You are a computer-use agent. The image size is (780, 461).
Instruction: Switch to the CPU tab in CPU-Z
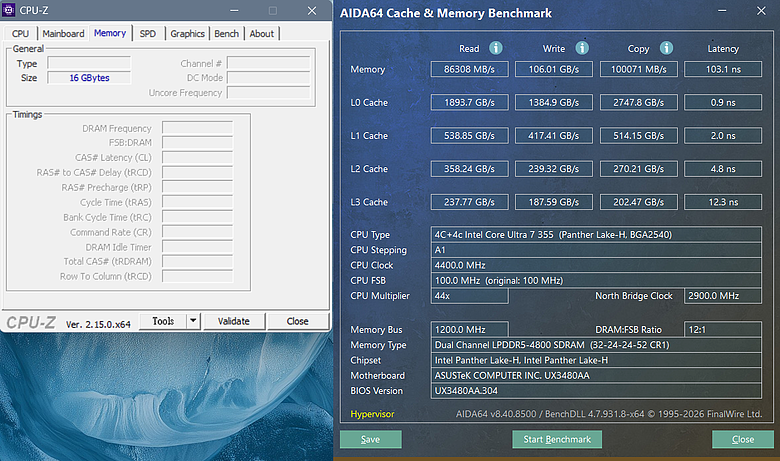[20, 33]
